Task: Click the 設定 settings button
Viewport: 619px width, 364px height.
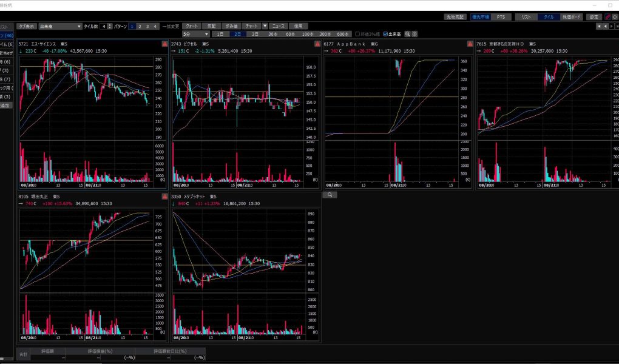Action: click(594, 17)
